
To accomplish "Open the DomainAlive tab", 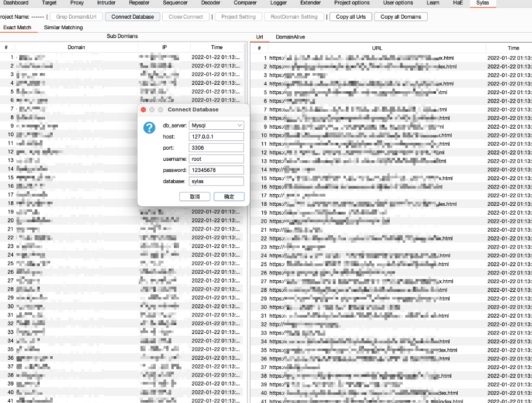I will [x=290, y=37].
